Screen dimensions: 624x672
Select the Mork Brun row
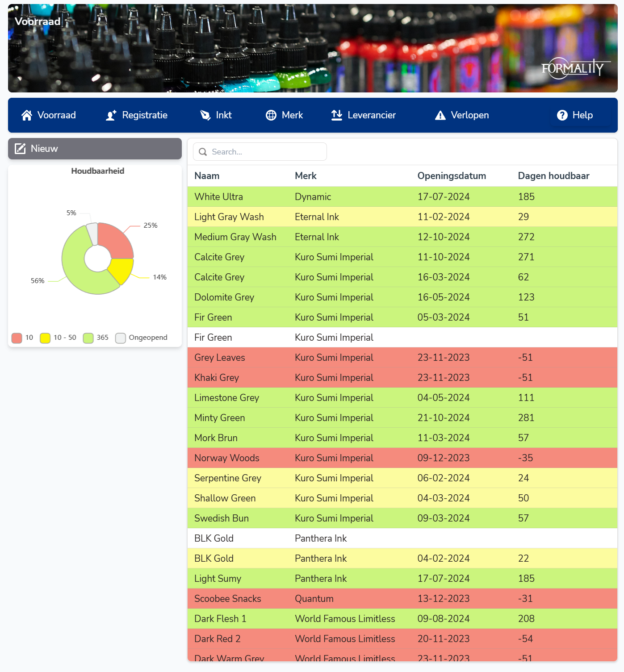tap(402, 438)
